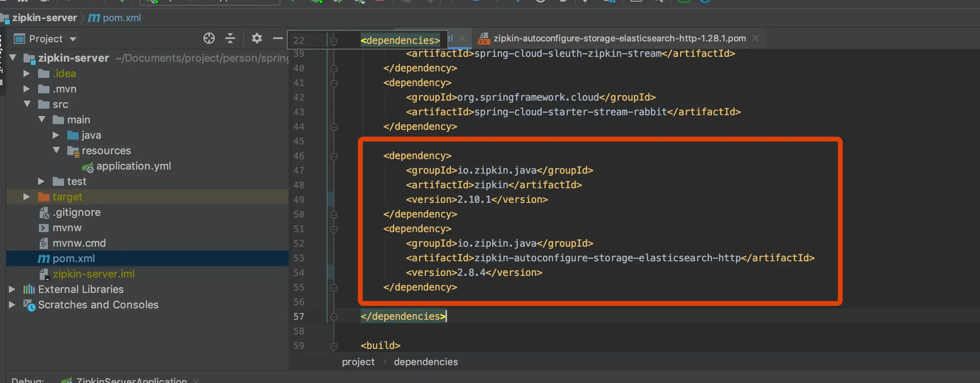Hide the Project panel with minus icon
The image size is (980, 383).
(x=278, y=38)
